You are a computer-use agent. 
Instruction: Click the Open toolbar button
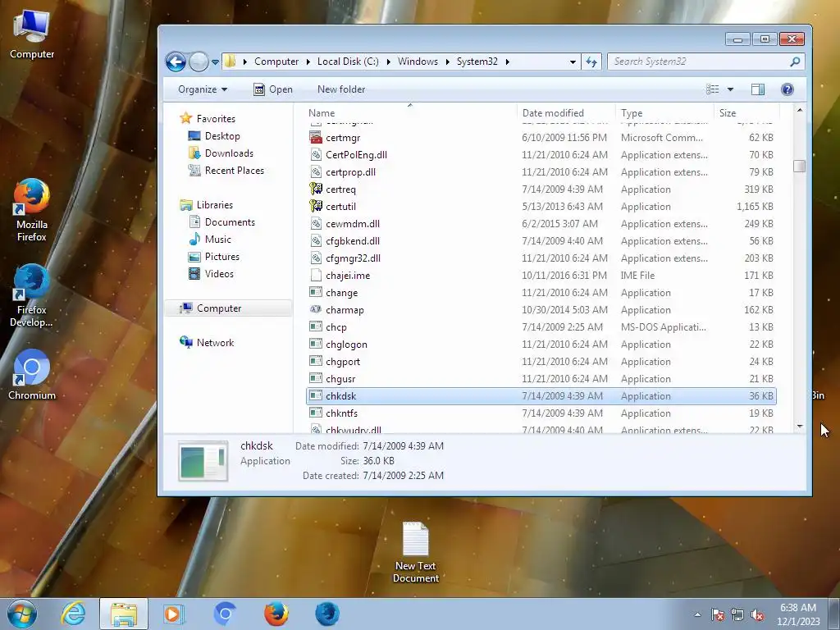pos(273,89)
